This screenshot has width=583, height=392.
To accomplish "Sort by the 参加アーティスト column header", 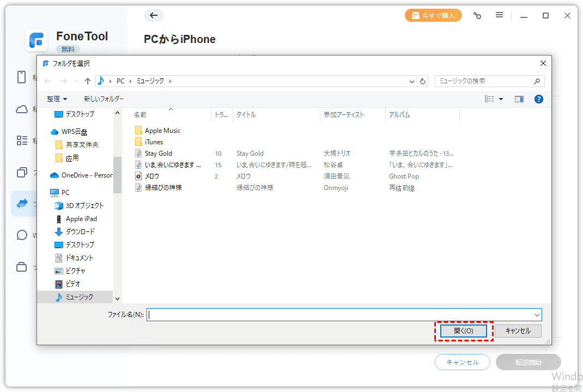I will [x=344, y=115].
